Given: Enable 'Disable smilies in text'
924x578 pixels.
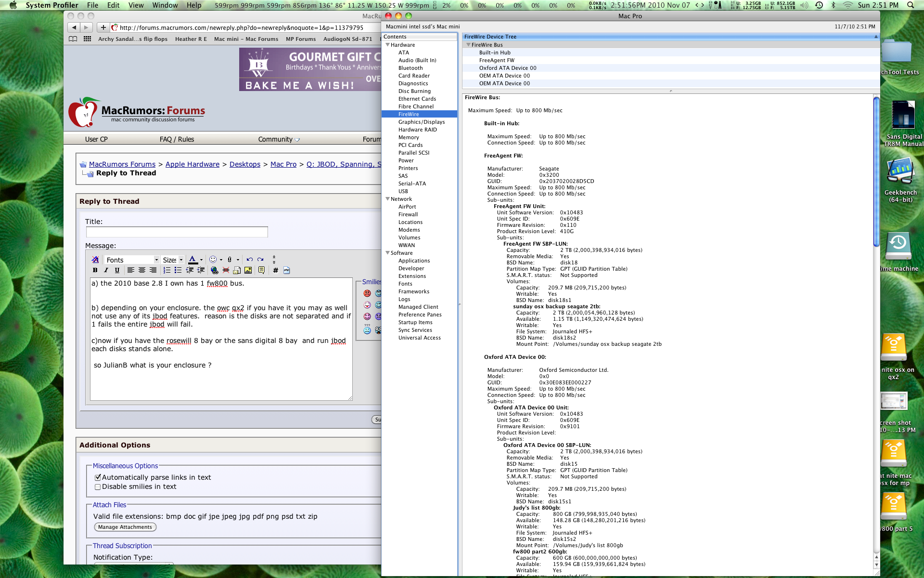Looking at the screenshot, I should (98, 487).
